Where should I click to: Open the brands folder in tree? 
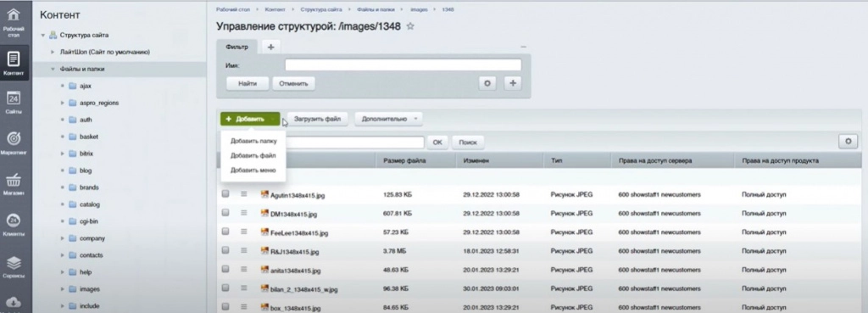pyautogui.click(x=88, y=187)
